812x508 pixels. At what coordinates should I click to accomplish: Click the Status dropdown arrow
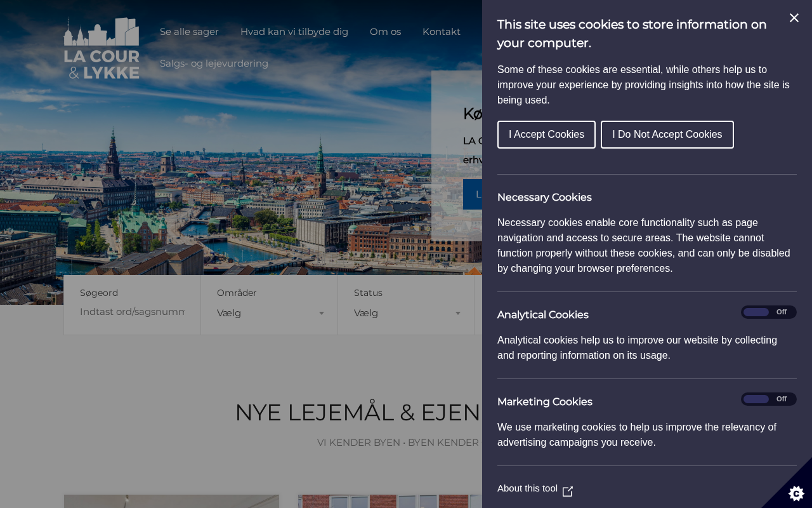[x=458, y=313]
